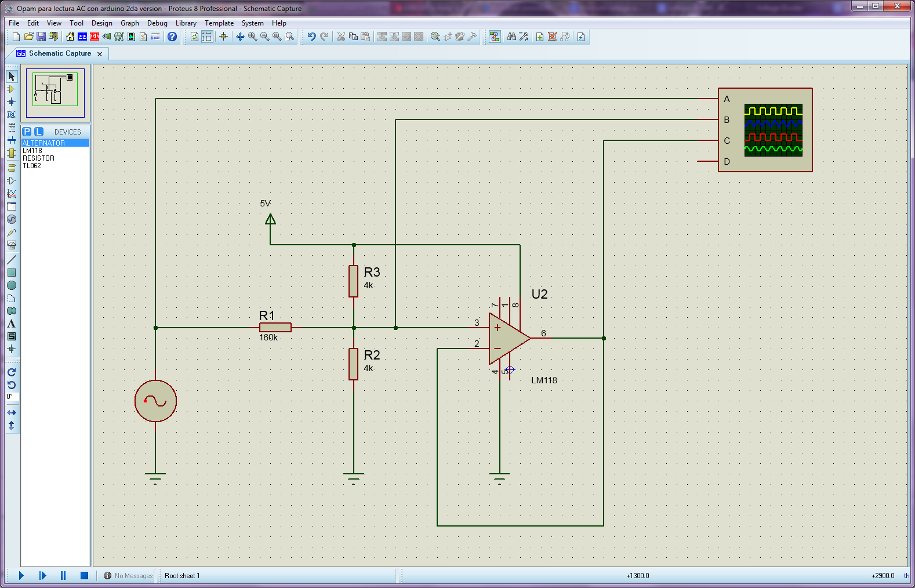Open the Design menu
This screenshot has height=588, width=915.
pyautogui.click(x=102, y=23)
